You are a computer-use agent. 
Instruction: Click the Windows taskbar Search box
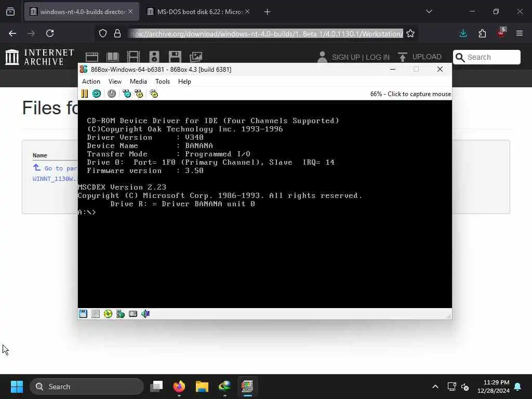pyautogui.click(x=87, y=387)
